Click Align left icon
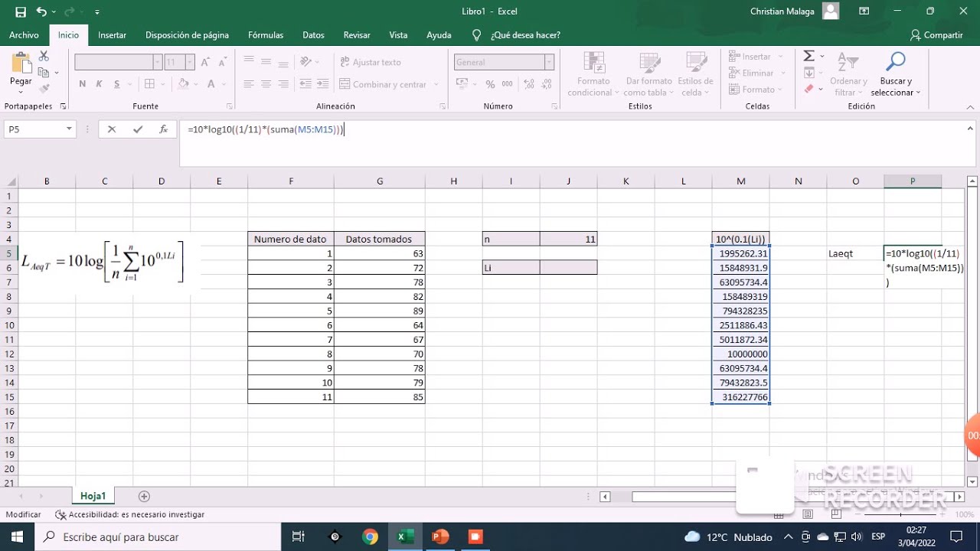Screen dimensions: 980x551 pyautogui.click(x=249, y=84)
